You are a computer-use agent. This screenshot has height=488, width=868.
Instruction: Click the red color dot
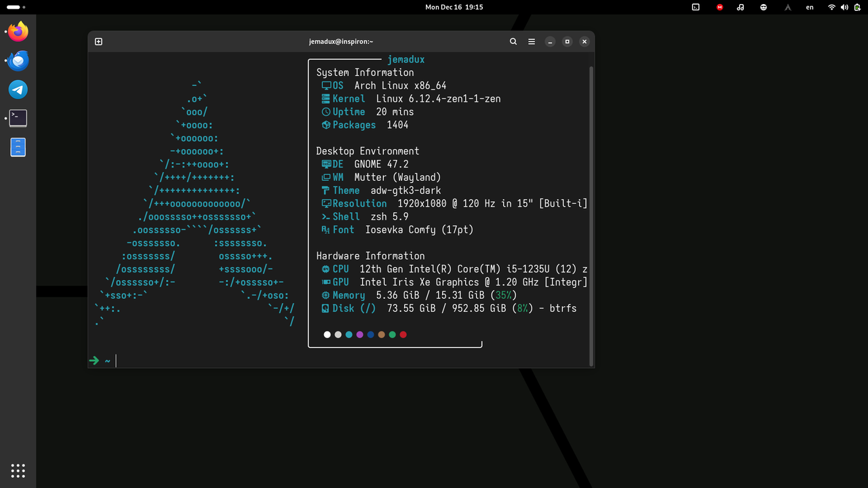coord(403,334)
